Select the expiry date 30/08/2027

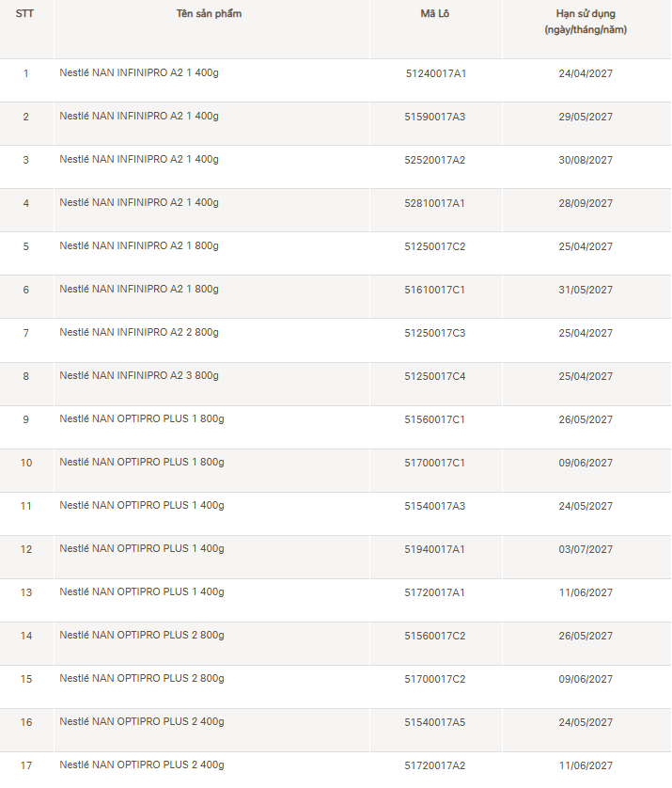pos(586,160)
